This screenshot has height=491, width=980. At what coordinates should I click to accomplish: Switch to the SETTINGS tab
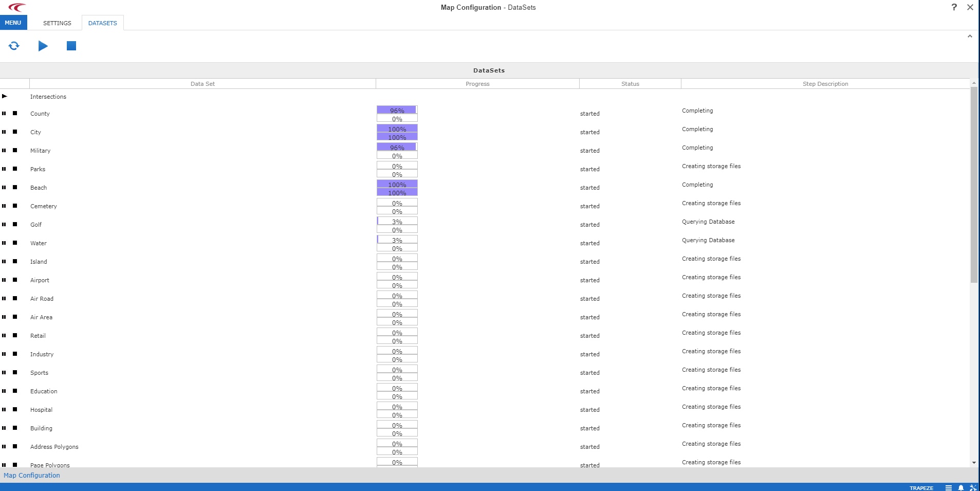click(57, 23)
